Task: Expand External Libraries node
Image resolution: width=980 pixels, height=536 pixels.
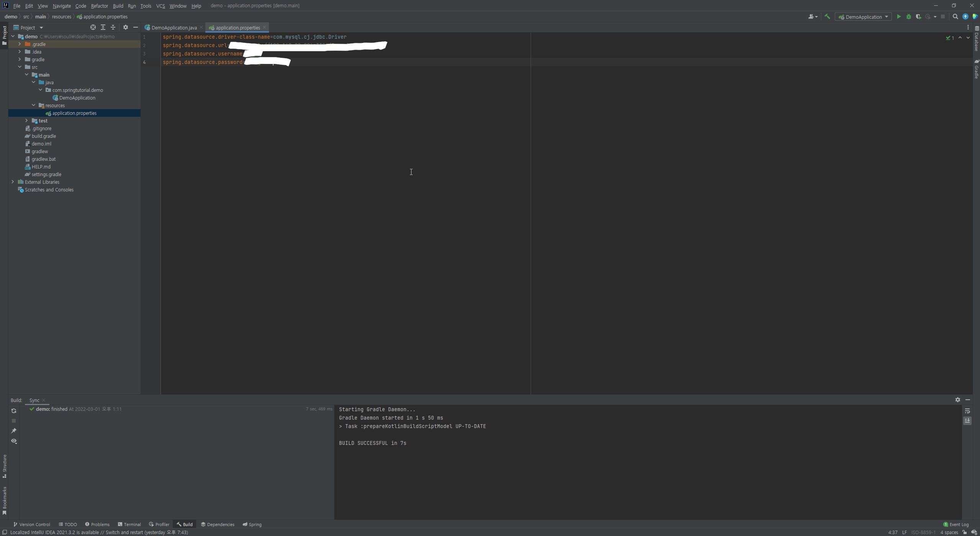Action: [x=13, y=182]
